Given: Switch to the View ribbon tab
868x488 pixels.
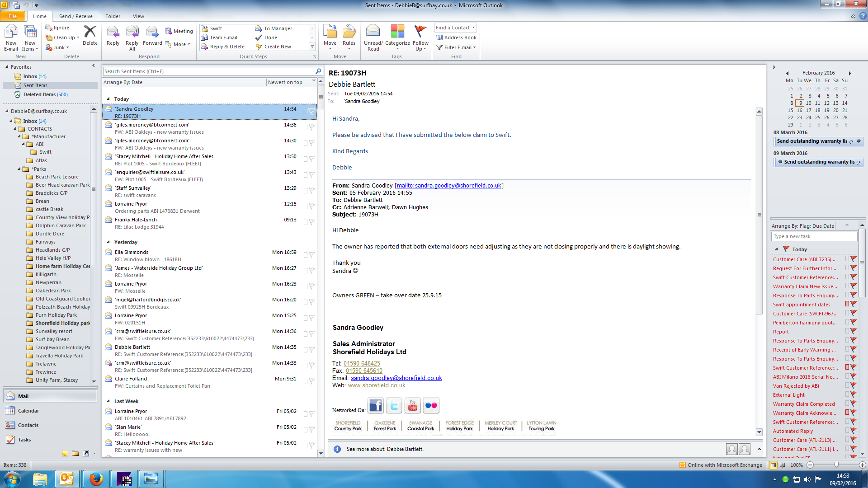Looking at the screenshot, I should [x=138, y=16].
